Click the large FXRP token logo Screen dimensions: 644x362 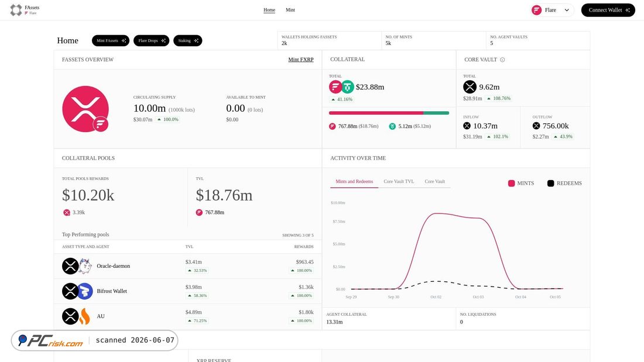(85, 109)
